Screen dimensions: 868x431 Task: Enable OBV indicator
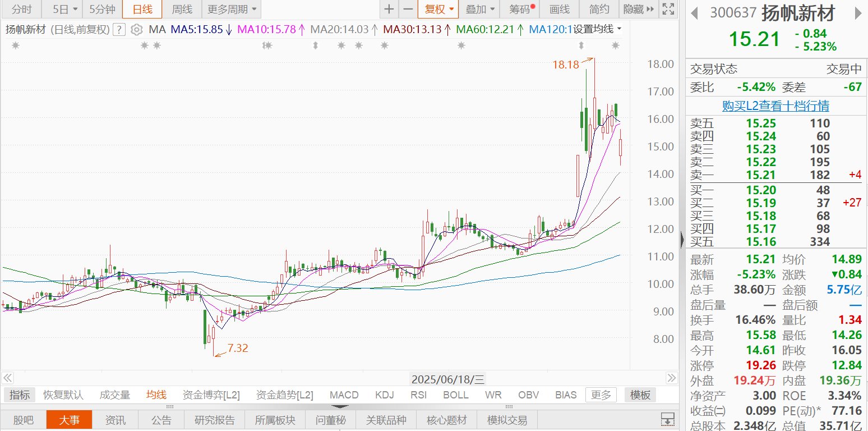[528, 395]
